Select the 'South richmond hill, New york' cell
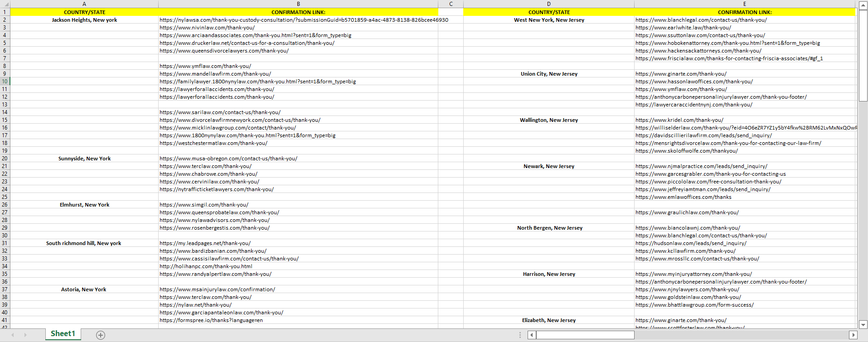The width and height of the screenshot is (868, 342). tap(84, 243)
